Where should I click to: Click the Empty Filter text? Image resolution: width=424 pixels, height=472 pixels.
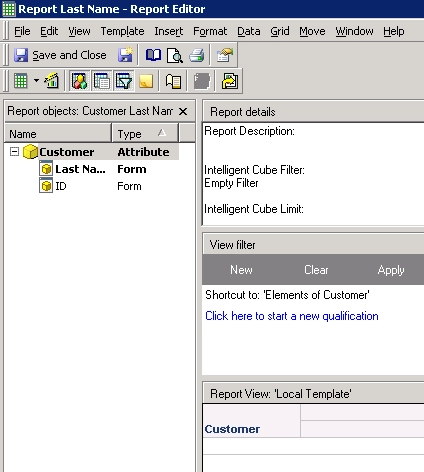(x=231, y=183)
